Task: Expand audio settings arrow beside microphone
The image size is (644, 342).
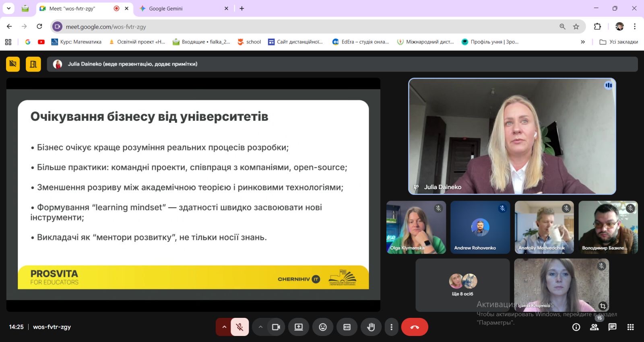Action: pyautogui.click(x=224, y=327)
